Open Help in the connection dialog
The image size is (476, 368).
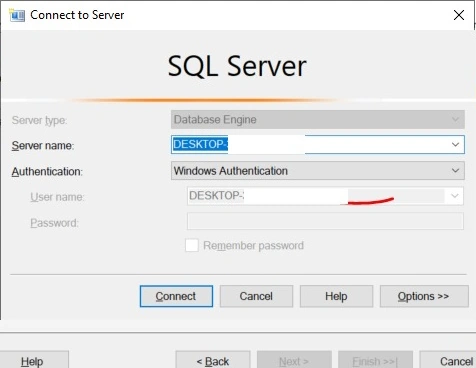(x=336, y=296)
